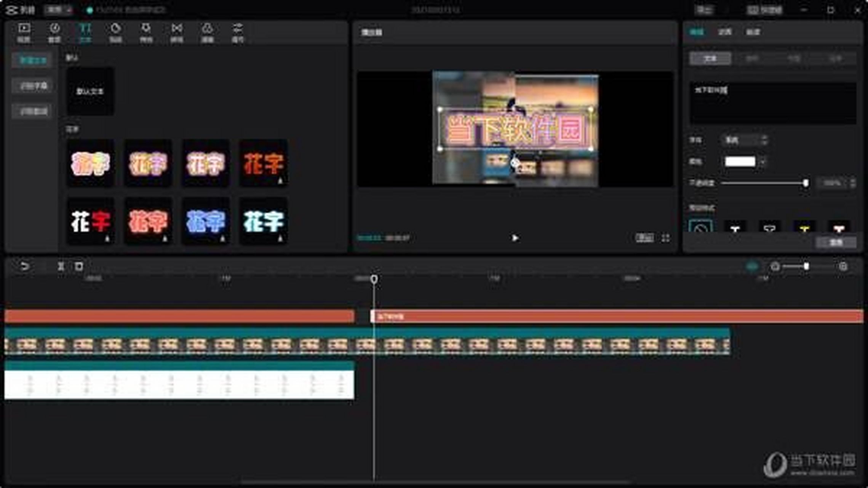
Task: Play the preview video
Action: [515, 238]
